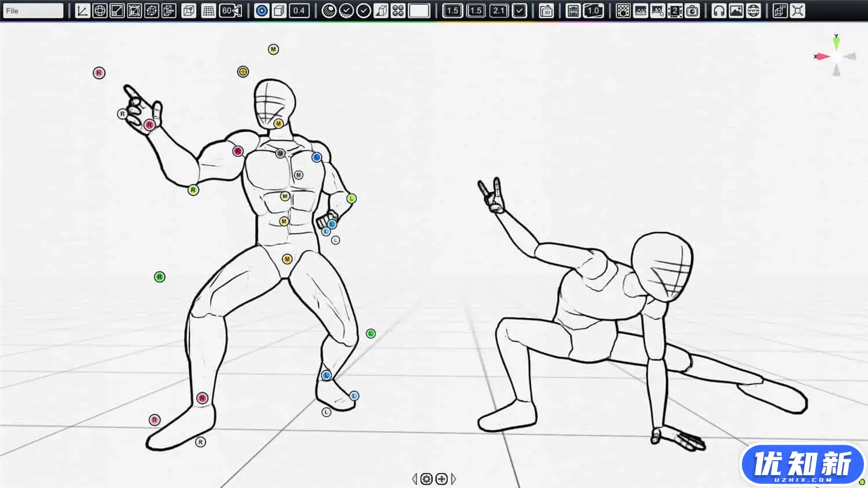Select pink R marker on right ankle
The width and height of the screenshot is (868, 488).
(202, 398)
